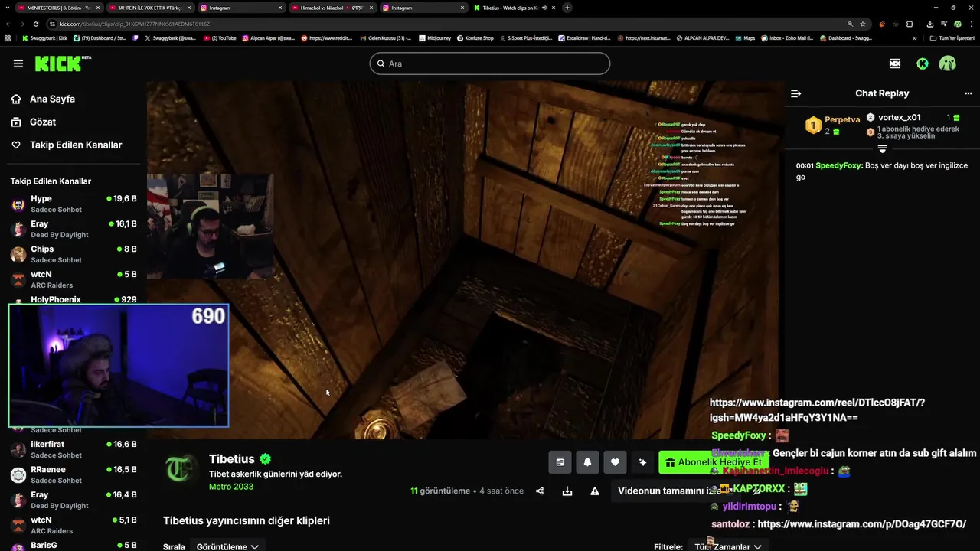Viewport: 980px width, 551px height.
Task: Open Midjourney bookmark
Action: click(x=435, y=37)
